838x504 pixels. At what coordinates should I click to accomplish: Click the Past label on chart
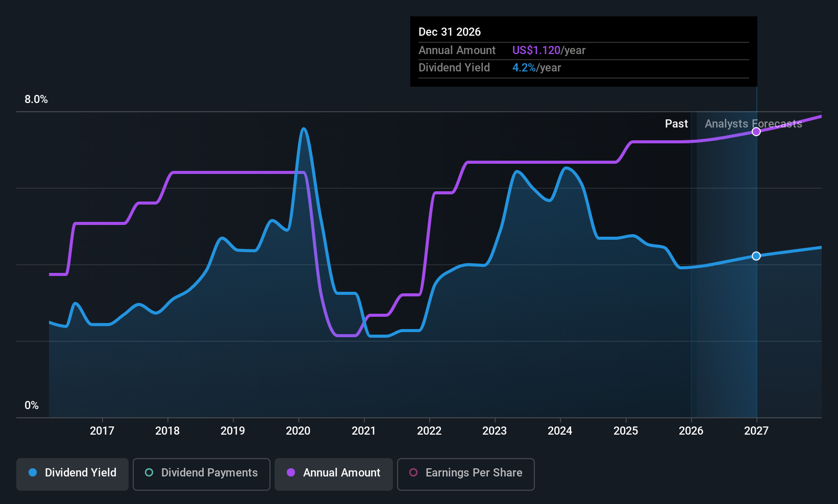pos(676,123)
